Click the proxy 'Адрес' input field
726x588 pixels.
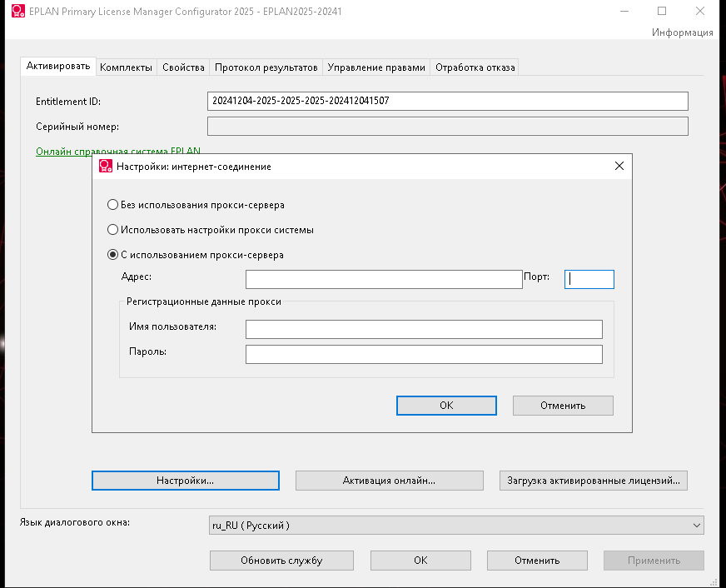coord(384,279)
